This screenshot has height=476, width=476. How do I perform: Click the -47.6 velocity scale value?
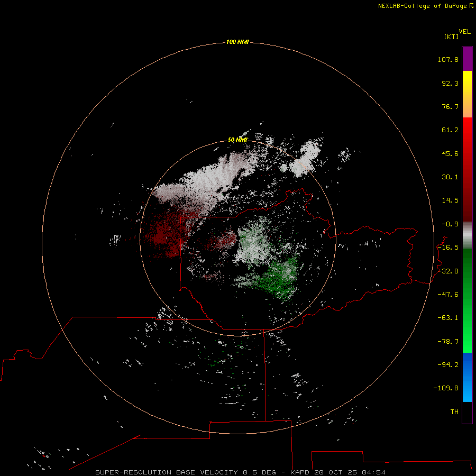pos(448,295)
